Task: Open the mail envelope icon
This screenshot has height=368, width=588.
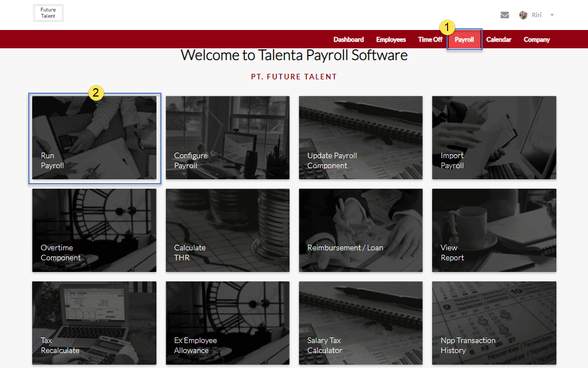Action: [x=505, y=15]
